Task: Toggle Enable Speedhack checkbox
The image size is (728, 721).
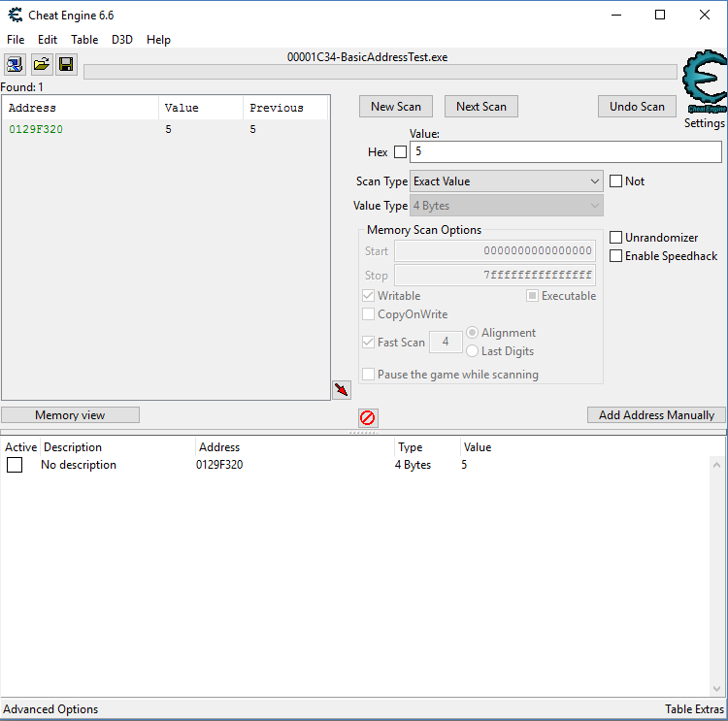Action: tap(615, 256)
